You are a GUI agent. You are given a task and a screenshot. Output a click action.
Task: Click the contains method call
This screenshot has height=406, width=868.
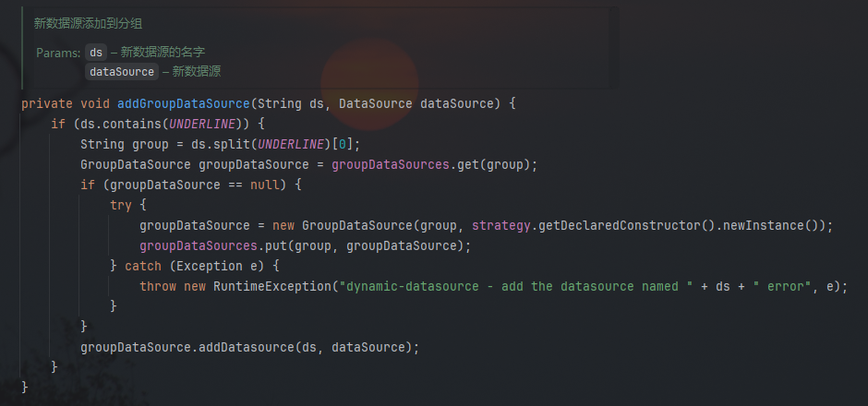coord(132,124)
